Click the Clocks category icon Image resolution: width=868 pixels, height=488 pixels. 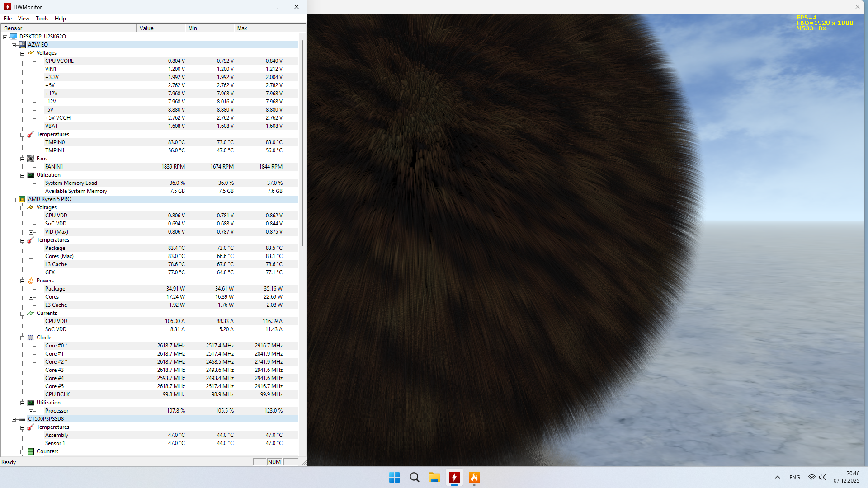(x=31, y=338)
